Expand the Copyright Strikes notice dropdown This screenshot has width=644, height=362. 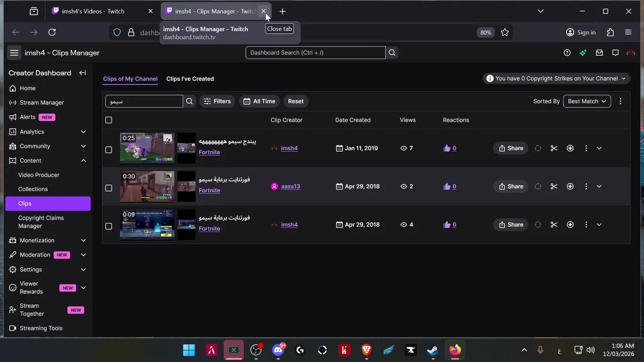pos(556,78)
